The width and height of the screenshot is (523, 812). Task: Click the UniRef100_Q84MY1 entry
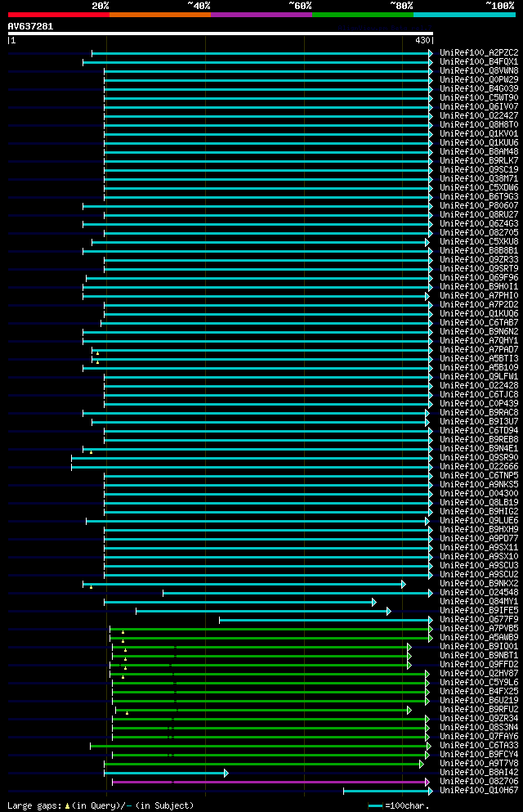tap(479, 602)
